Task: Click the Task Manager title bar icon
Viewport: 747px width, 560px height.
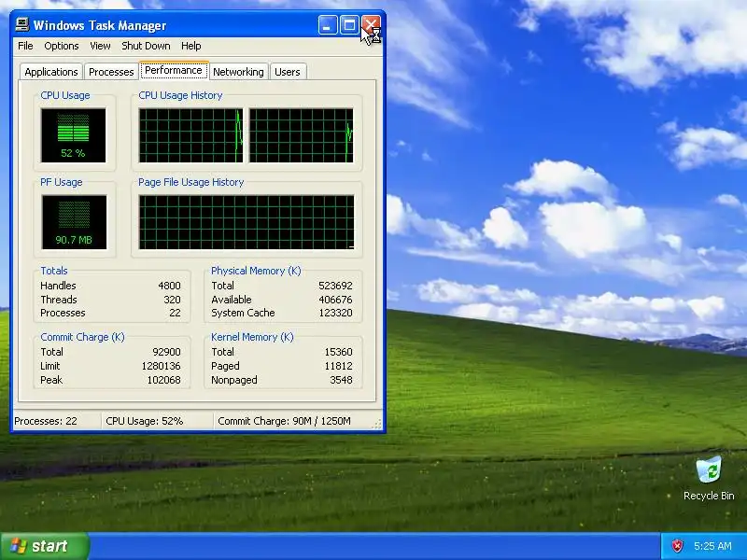Action: [x=21, y=25]
